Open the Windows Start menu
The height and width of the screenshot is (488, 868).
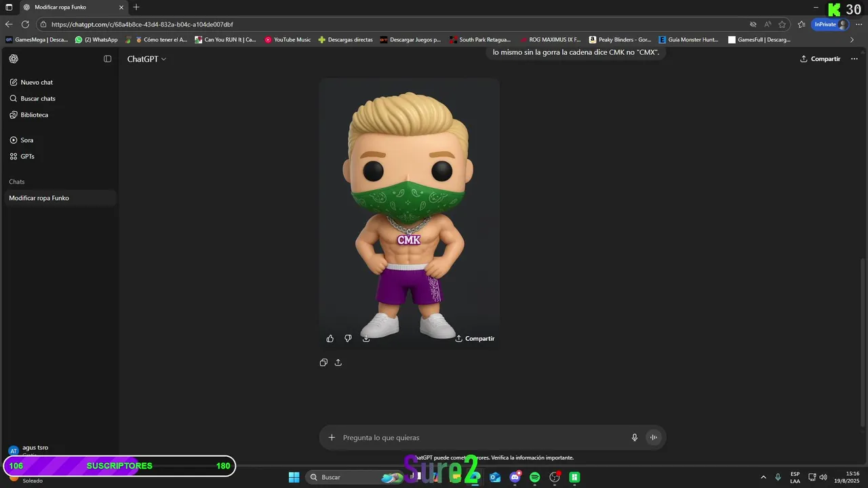(294, 477)
